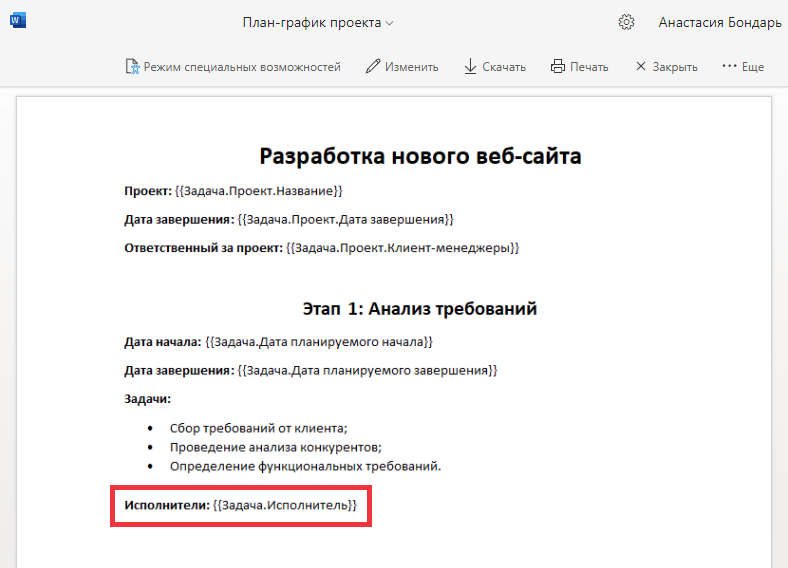Click the Проект: label
Image resolution: width=788 pixels, height=568 pixels.
coord(148,191)
